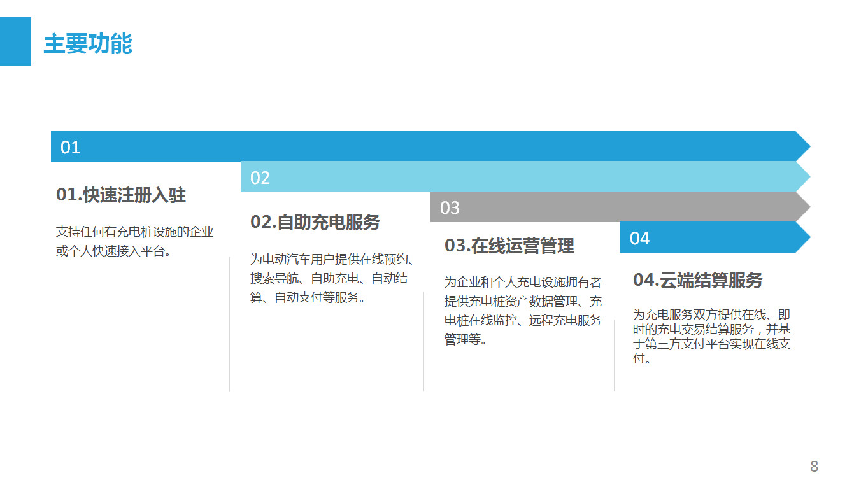Select the number 03 on the gray banner
This screenshot has height=485, width=868.
tap(450, 207)
